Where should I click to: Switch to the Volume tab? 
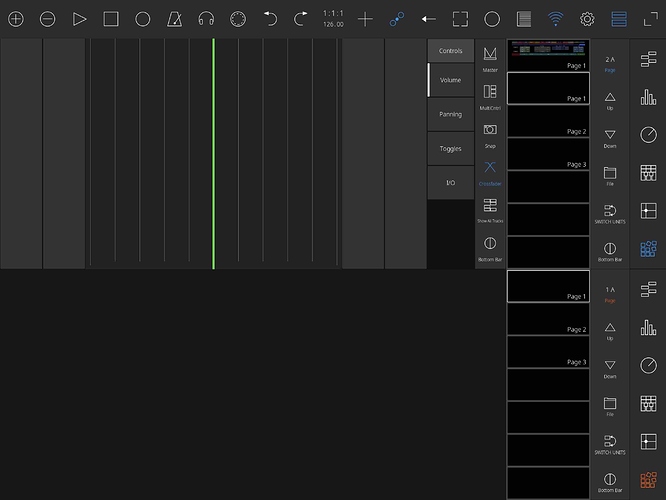pyautogui.click(x=451, y=80)
